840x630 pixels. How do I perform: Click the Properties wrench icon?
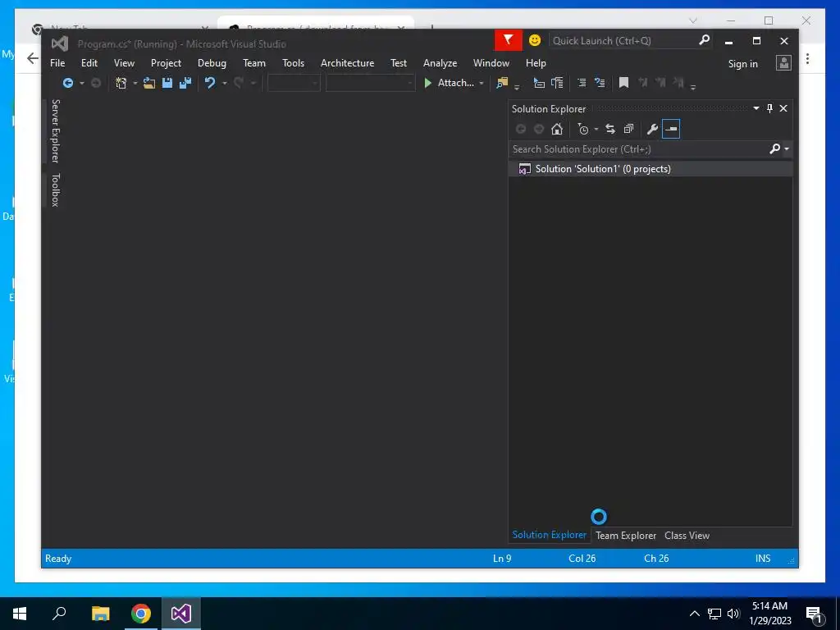tap(652, 129)
